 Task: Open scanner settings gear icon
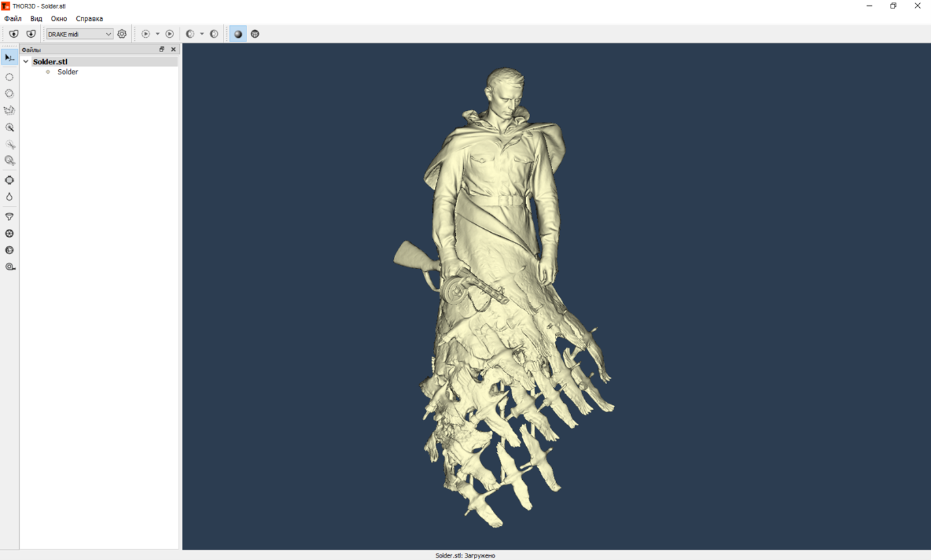click(x=122, y=34)
